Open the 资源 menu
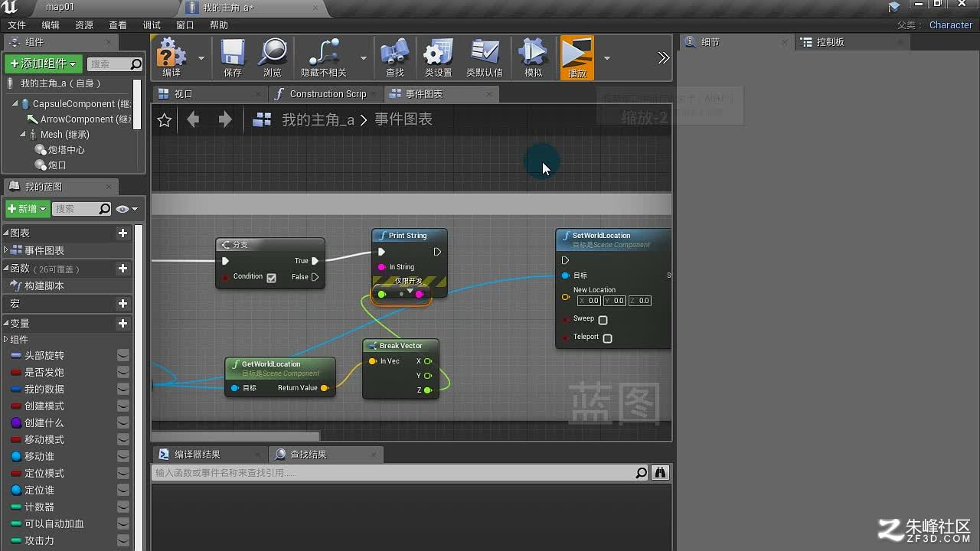980x551 pixels. (x=84, y=25)
